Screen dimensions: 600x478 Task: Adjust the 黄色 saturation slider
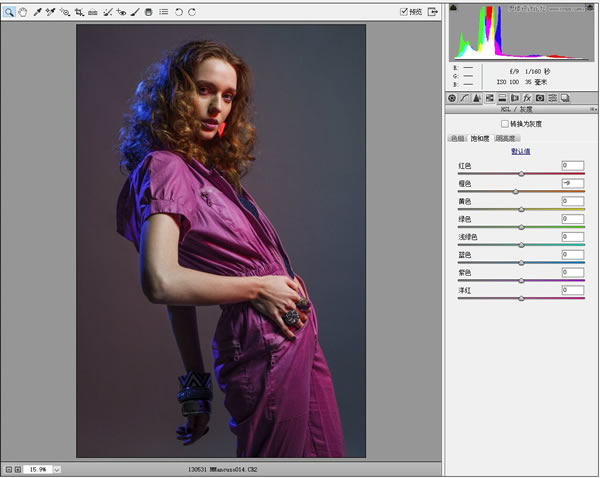521,209
